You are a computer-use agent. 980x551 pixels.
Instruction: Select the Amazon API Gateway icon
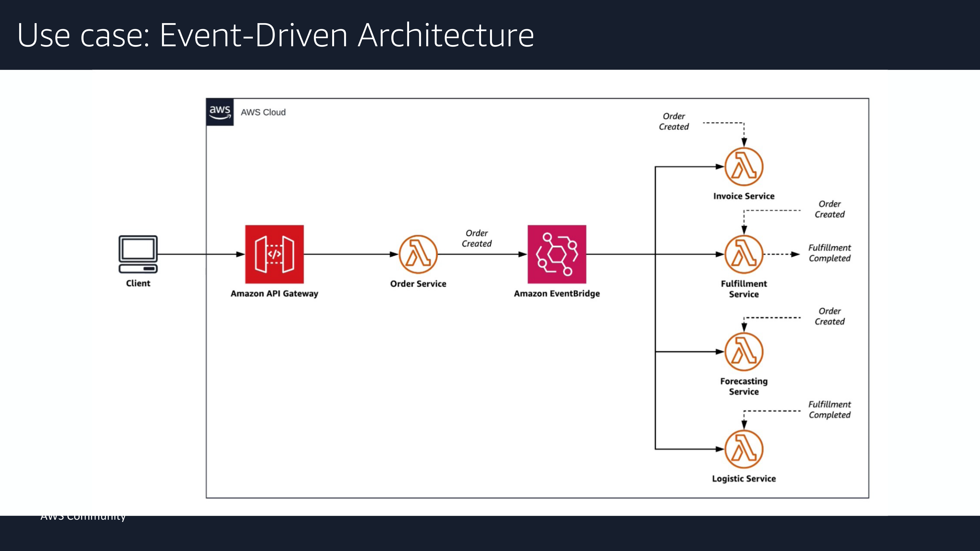(274, 254)
